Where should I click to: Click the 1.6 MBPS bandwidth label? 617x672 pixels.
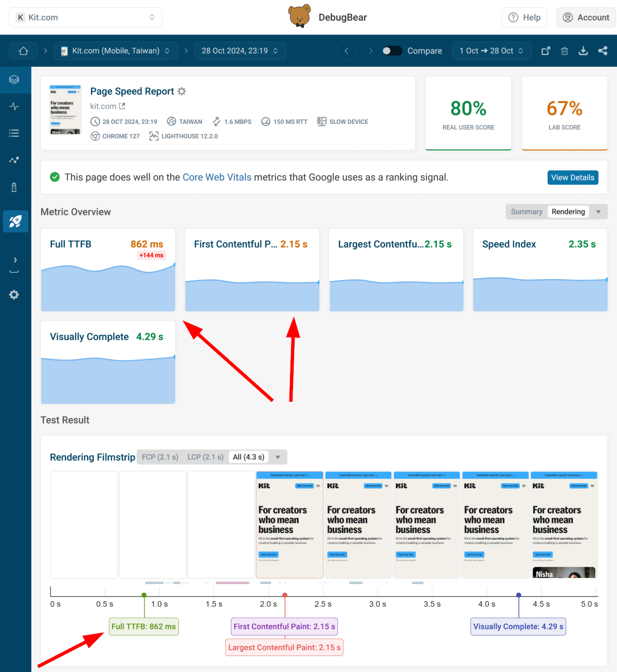pyautogui.click(x=232, y=122)
